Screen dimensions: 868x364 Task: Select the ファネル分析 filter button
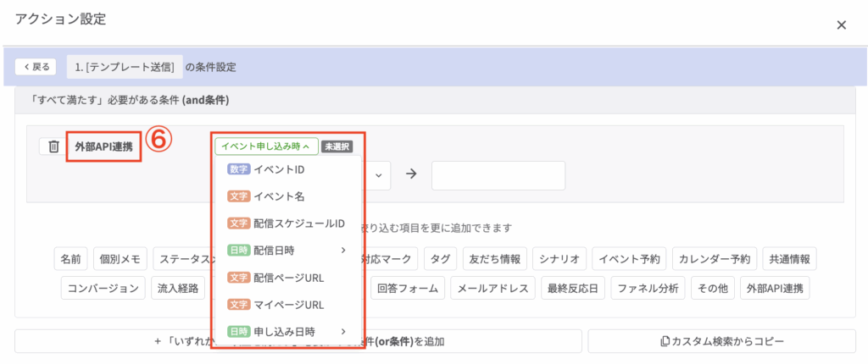(647, 289)
